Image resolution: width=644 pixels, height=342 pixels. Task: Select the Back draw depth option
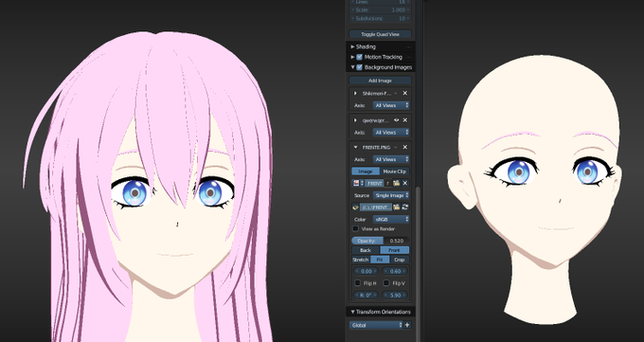pyautogui.click(x=366, y=250)
